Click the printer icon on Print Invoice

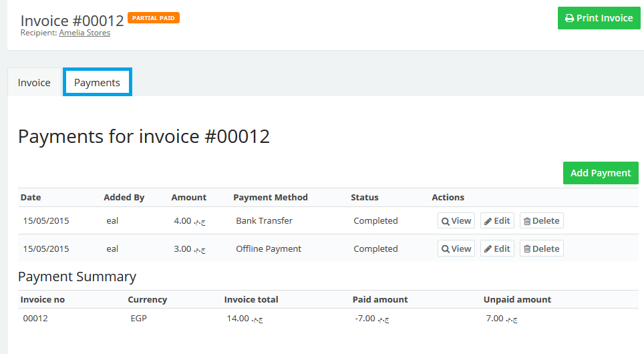pos(570,18)
